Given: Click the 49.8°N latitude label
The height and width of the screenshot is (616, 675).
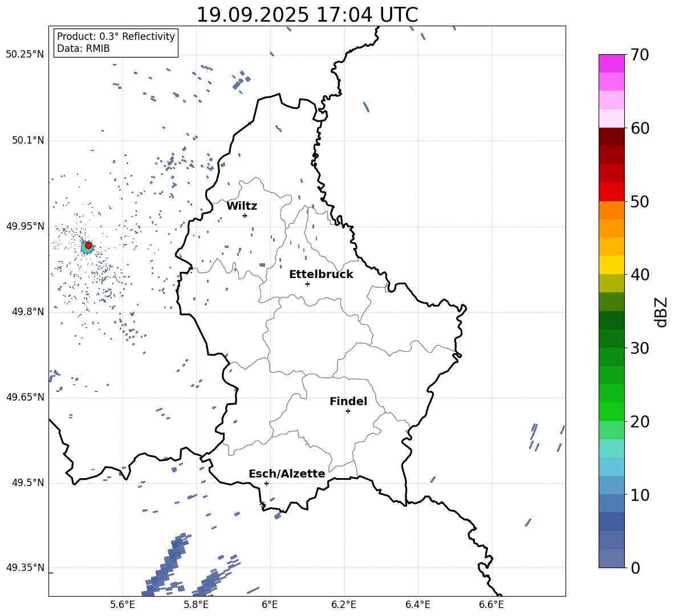Looking at the screenshot, I should [x=28, y=312].
